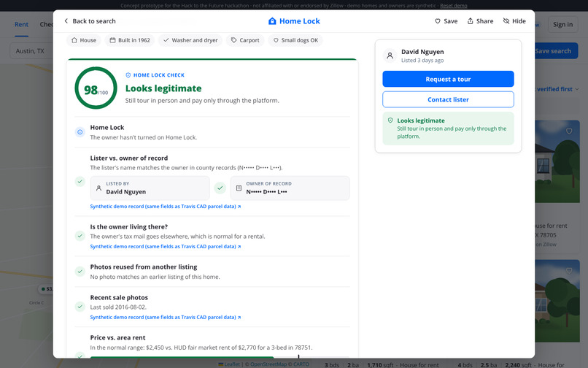
Task: Click the Listed by David Nguyen box
Action: pos(150,188)
